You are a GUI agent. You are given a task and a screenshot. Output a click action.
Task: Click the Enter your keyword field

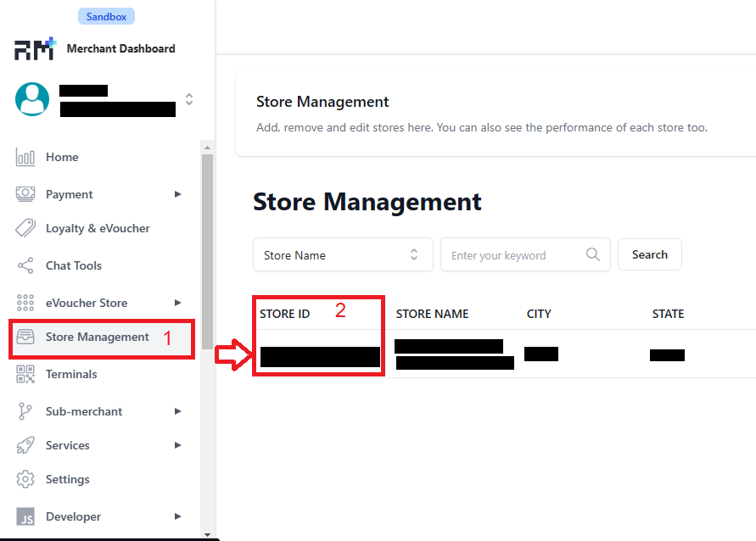[514, 254]
